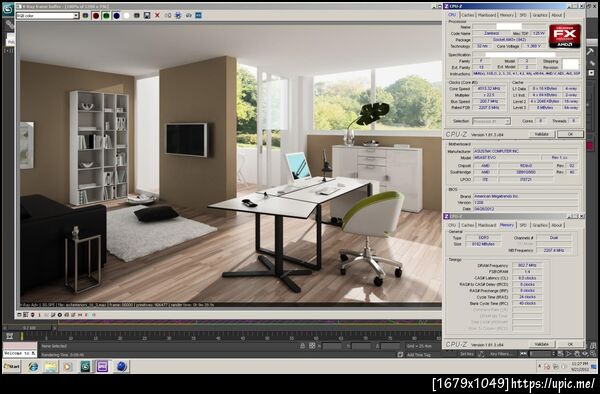Click the Set Key button
Image resolution: width=600 pixels, height=394 pixels.
tap(467, 354)
